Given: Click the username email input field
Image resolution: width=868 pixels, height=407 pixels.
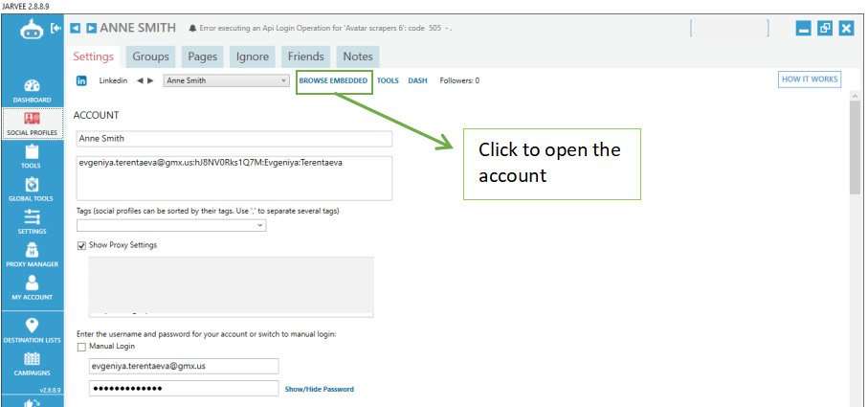Looking at the screenshot, I should coord(184,367).
